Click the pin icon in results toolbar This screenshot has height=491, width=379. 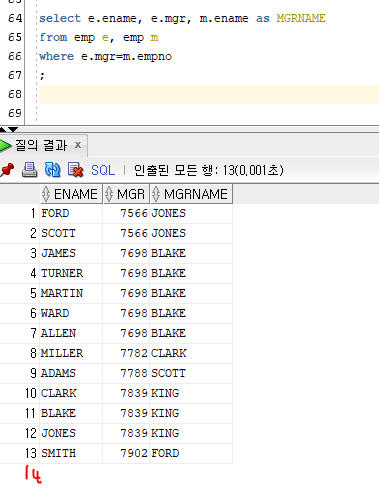click(x=7, y=170)
